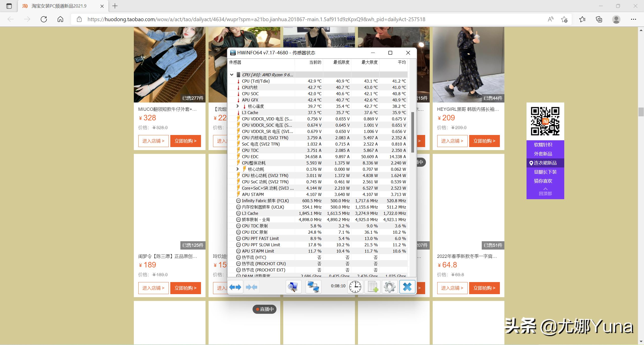Click the 回顶部 back-to-top link
The image size is (644, 345).
point(545,192)
